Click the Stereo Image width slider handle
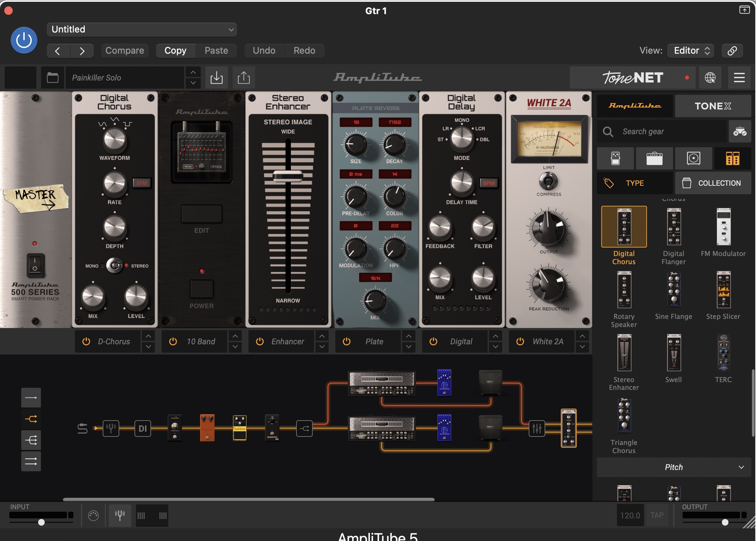The height and width of the screenshot is (541, 756). pyautogui.click(x=288, y=176)
